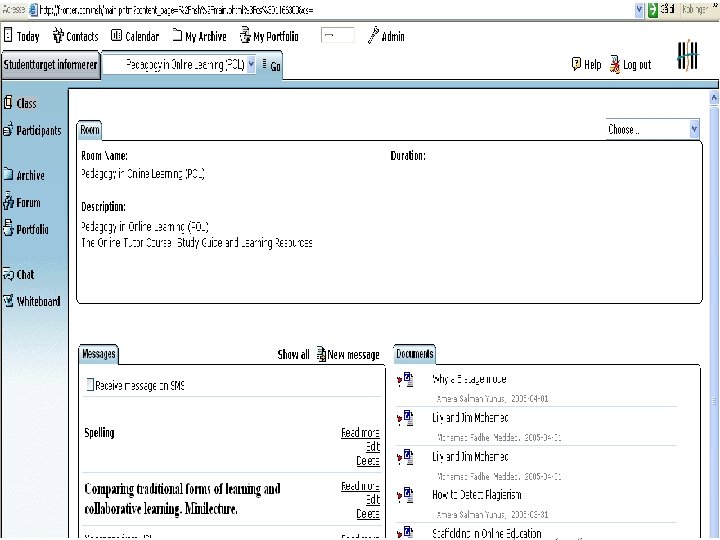Open the My Archive folder icon
The width and height of the screenshot is (720, 540).
[x=177, y=35]
